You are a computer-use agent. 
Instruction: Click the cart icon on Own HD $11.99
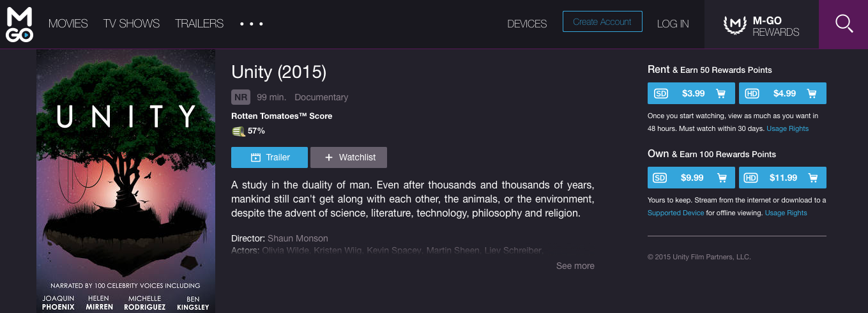click(x=812, y=178)
